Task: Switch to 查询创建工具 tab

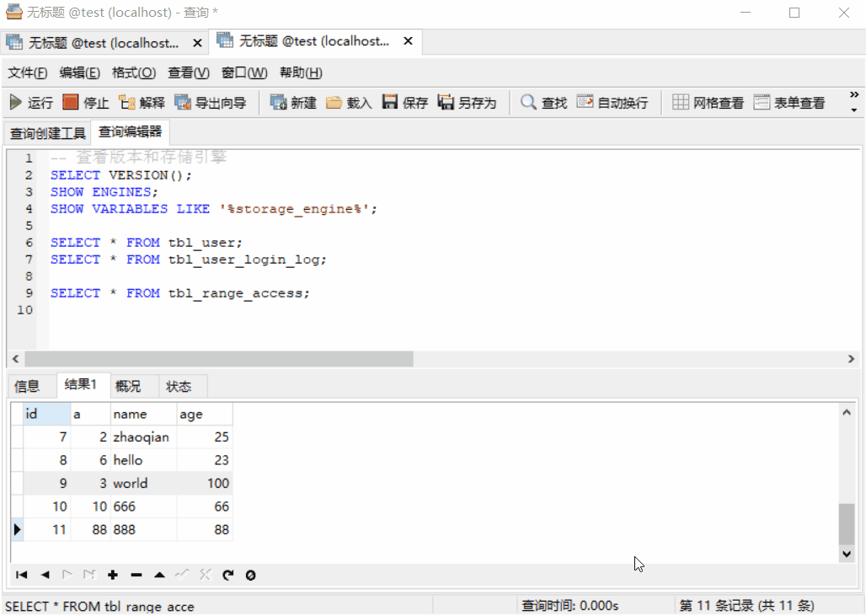Action: click(x=47, y=133)
